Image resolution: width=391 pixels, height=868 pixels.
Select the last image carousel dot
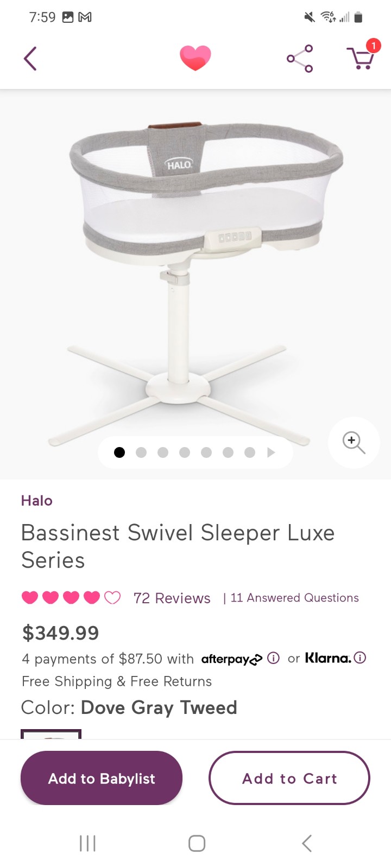tap(250, 452)
